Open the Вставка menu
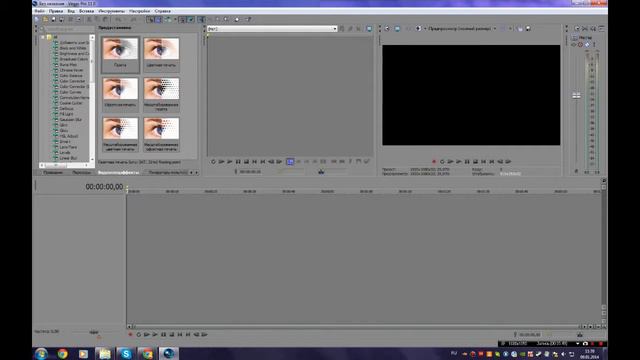The width and height of the screenshot is (640, 360). (x=87, y=11)
